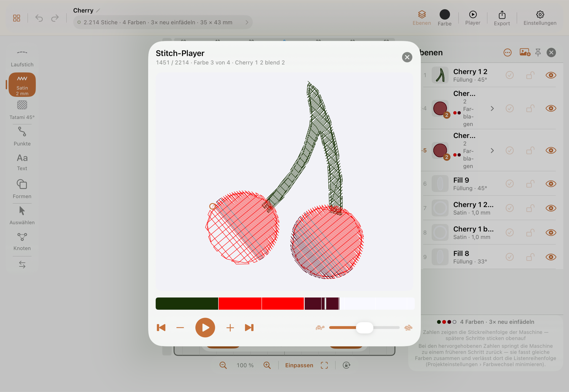Expand the stitch info summary chevron
Screen dimensions: 569x392
pyautogui.click(x=247, y=22)
